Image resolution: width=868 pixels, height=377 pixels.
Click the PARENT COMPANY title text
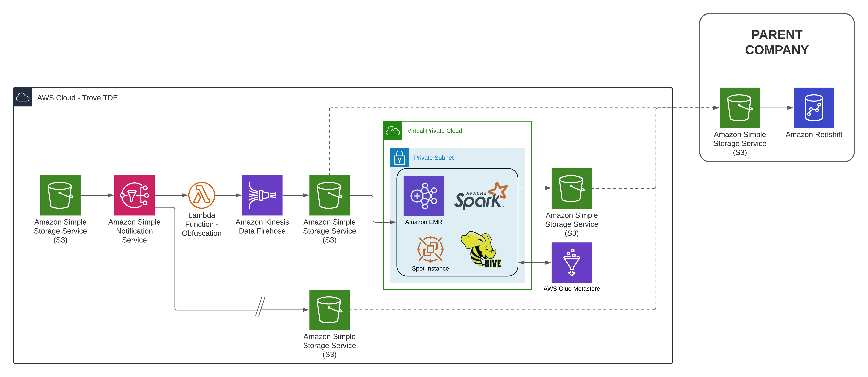tap(776, 42)
